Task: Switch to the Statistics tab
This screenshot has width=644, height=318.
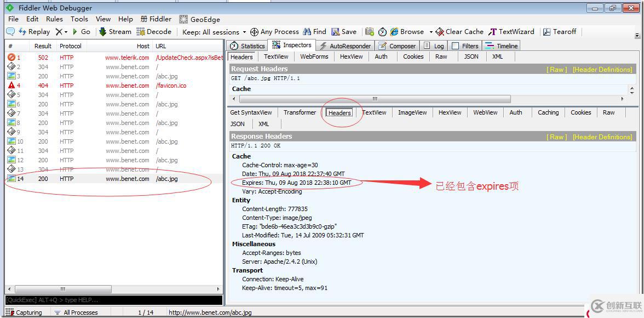Action: point(248,46)
